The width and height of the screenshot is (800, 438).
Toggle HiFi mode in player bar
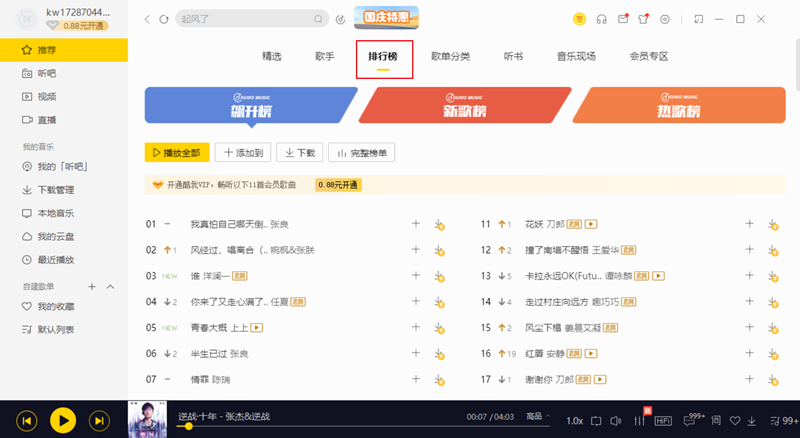[x=663, y=421]
